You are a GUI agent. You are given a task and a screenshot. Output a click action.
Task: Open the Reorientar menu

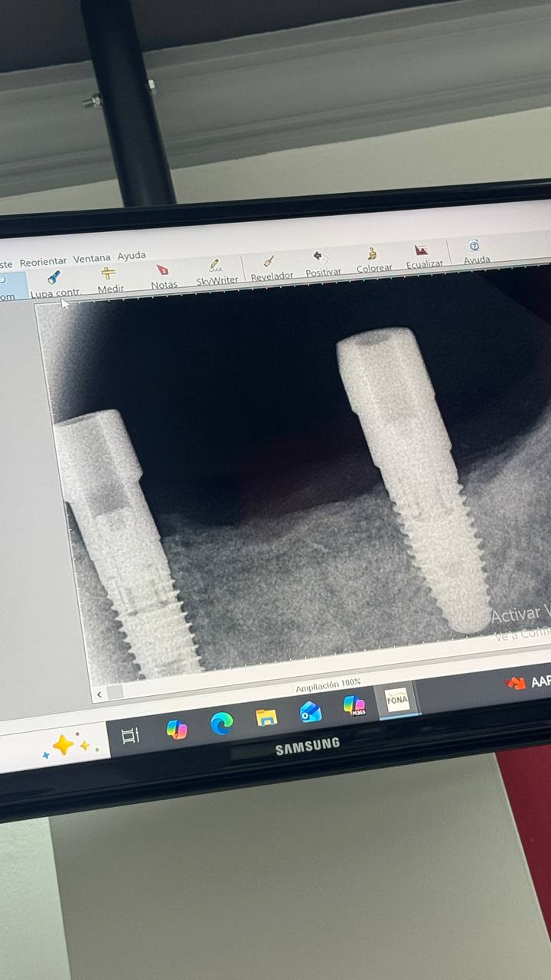point(43,262)
